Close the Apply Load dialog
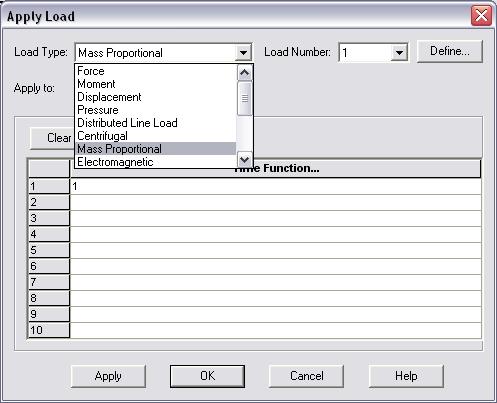This screenshot has width=497, height=403. [481, 15]
